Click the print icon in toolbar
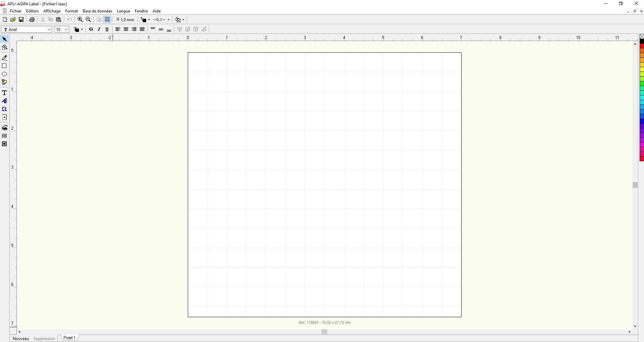Screen dimensions: 644x342 pos(32,19)
